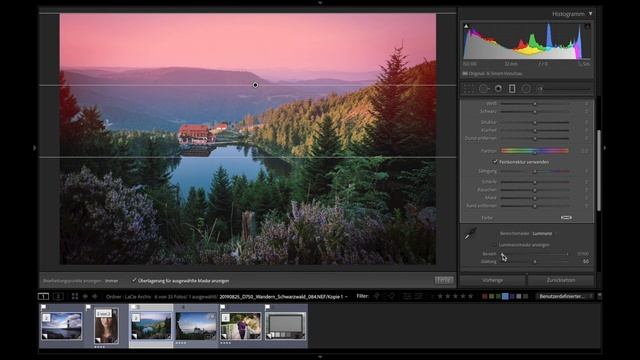Screen dimensions: 640x360
Task: Switch to main window display 1
Action: [x=43, y=296]
